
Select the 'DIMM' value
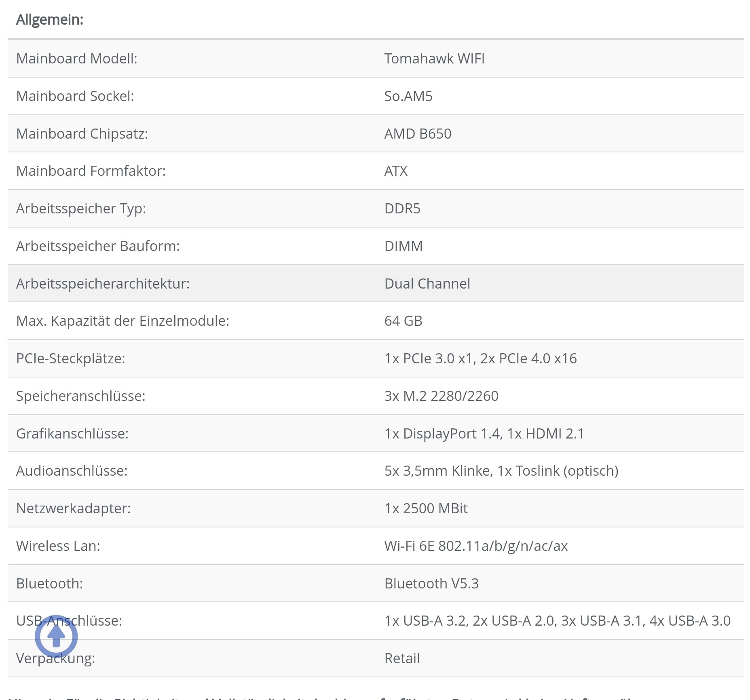pyautogui.click(x=404, y=246)
